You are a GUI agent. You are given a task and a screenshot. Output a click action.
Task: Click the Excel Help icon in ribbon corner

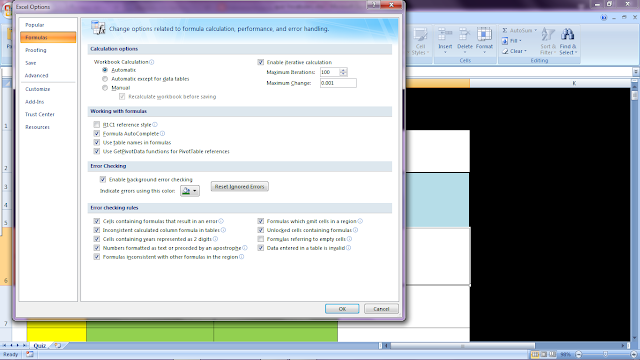[604, 18]
